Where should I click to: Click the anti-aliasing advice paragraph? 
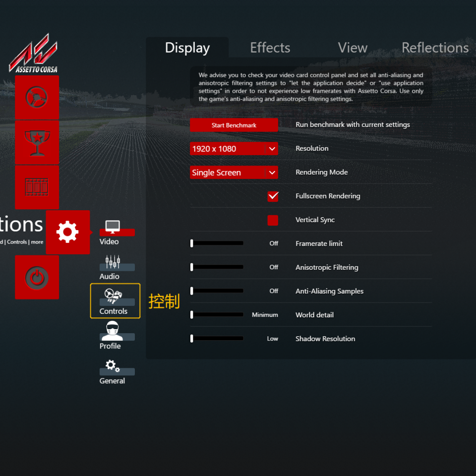[311, 87]
